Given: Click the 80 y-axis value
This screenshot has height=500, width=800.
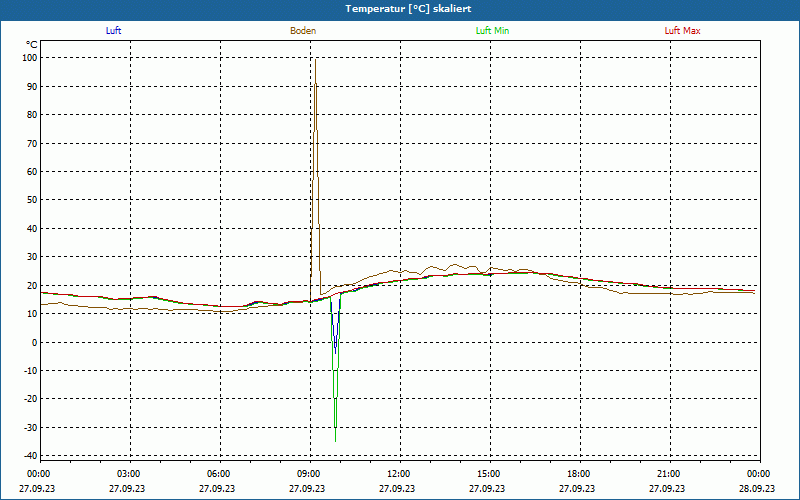Looking at the screenshot, I should pyautogui.click(x=32, y=115).
